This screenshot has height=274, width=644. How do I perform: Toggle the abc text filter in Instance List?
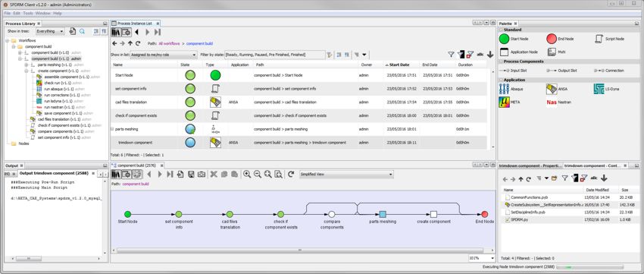coord(480,55)
